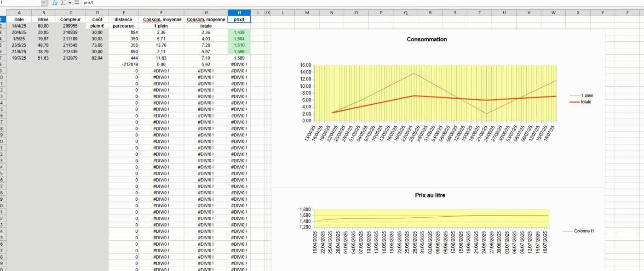Viewport: 644px width, 271px height.
Task: Select the 'Prix au litre' chart title
Action: (x=430, y=195)
